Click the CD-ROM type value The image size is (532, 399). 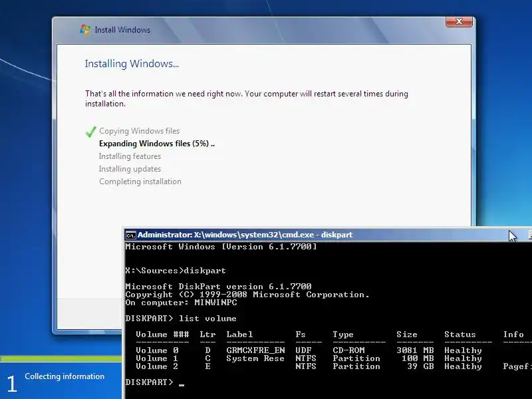[348, 350]
